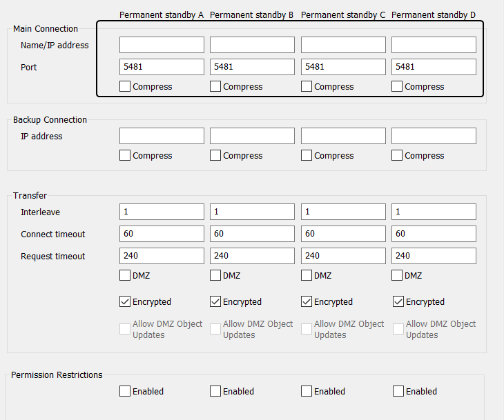Image resolution: width=504 pixels, height=420 pixels.
Task: Toggle DMZ checkbox for Permanent standby A
Action: (125, 276)
